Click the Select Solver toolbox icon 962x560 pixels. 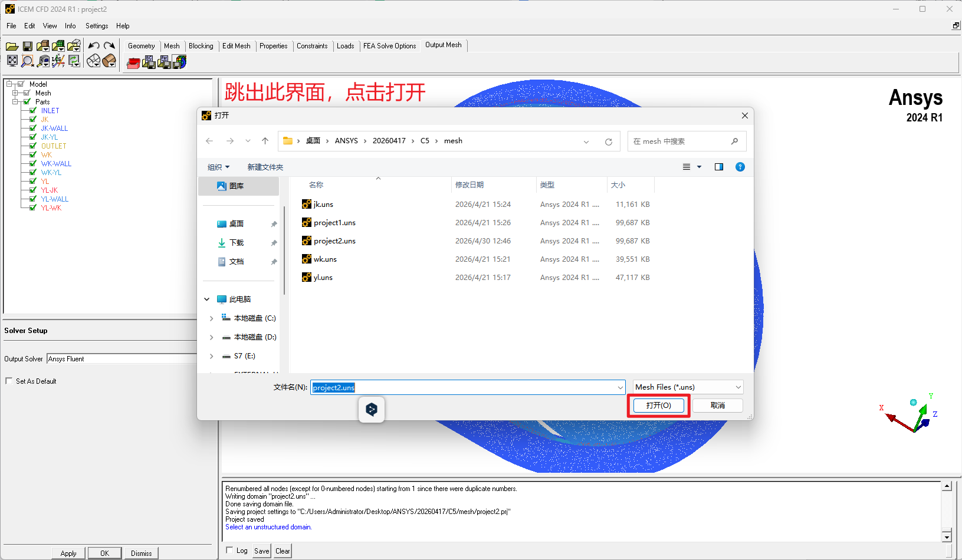point(134,62)
